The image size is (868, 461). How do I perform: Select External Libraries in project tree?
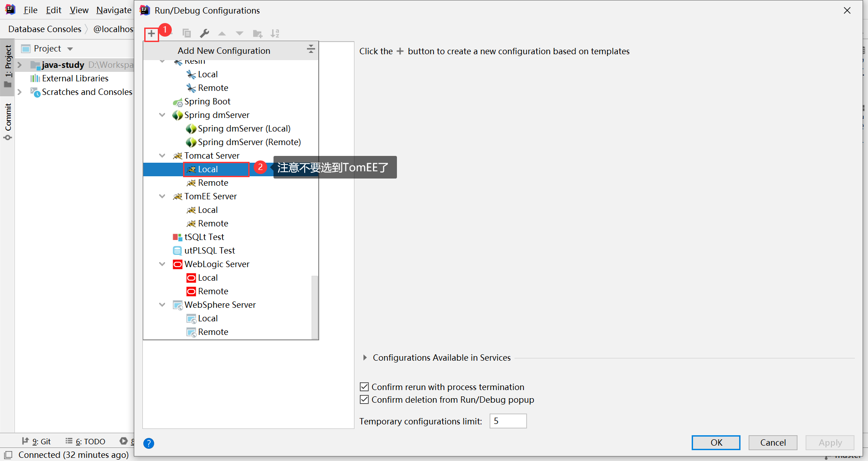click(75, 78)
